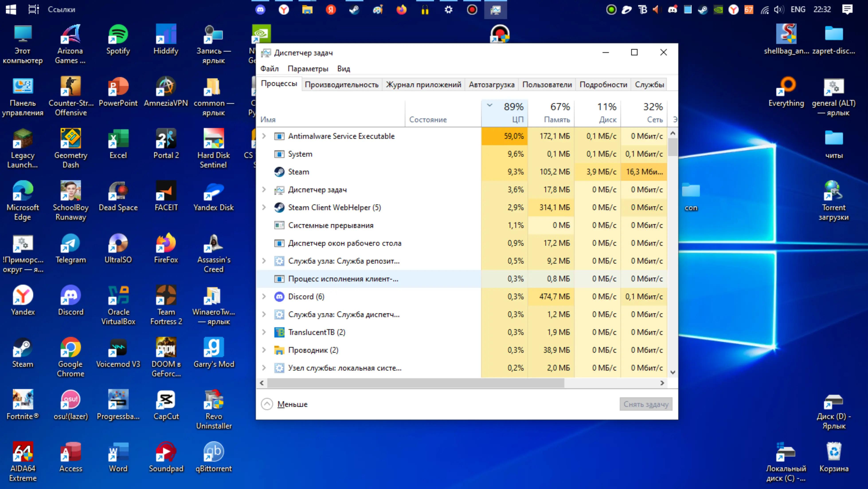868x489 pixels.
Task: Open Team Fortress 2 icon
Action: [x=166, y=305]
